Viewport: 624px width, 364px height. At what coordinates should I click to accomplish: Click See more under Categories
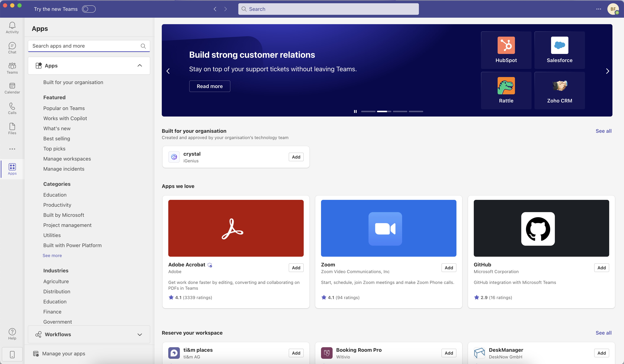point(52,255)
